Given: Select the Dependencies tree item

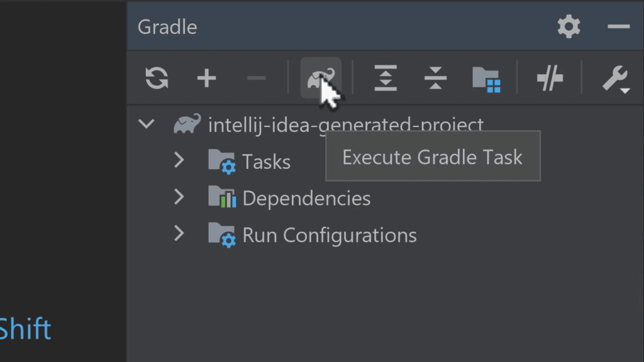Looking at the screenshot, I should [x=306, y=199].
